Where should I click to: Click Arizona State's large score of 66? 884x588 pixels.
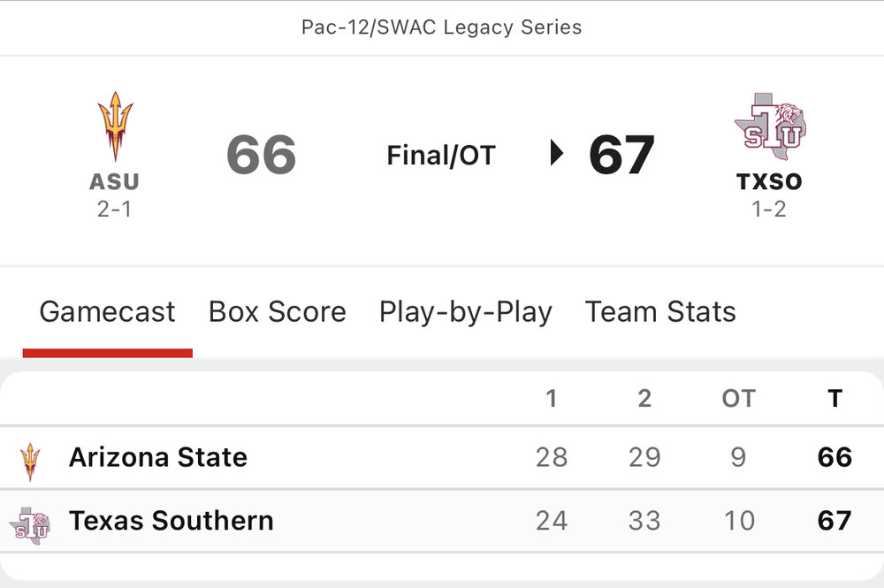pyautogui.click(x=262, y=155)
